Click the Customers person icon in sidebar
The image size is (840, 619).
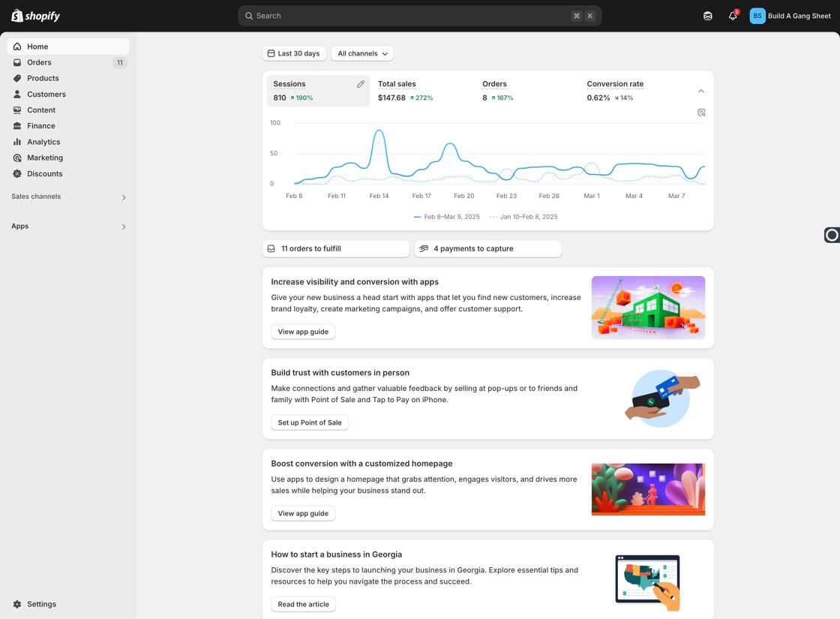(x=17, y=95)
